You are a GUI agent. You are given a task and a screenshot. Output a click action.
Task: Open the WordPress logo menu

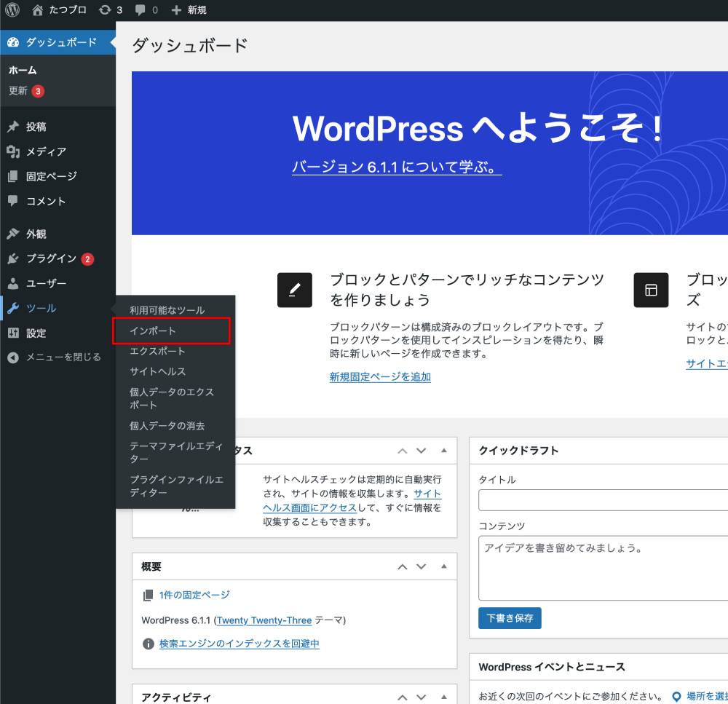tap(12, 9)
